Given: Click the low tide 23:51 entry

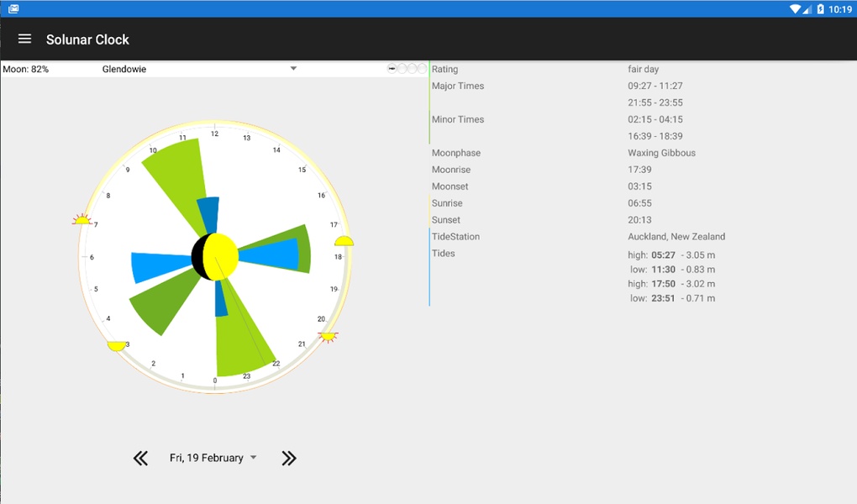Looking at the screenshot, I should 672,298.
